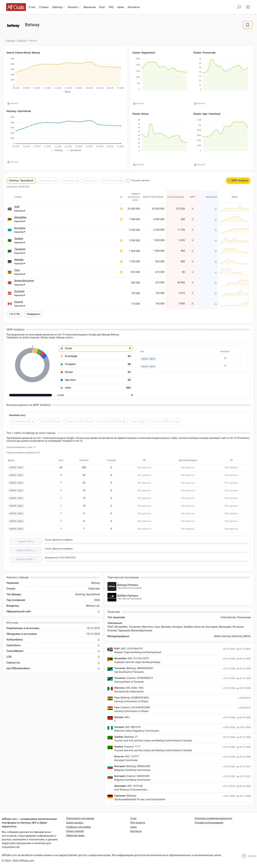Image resolution: width=257 pixels, height=868 pixels.
Task: Select the iGaming / Sportsbook tab
Action: tap(21, 181)
